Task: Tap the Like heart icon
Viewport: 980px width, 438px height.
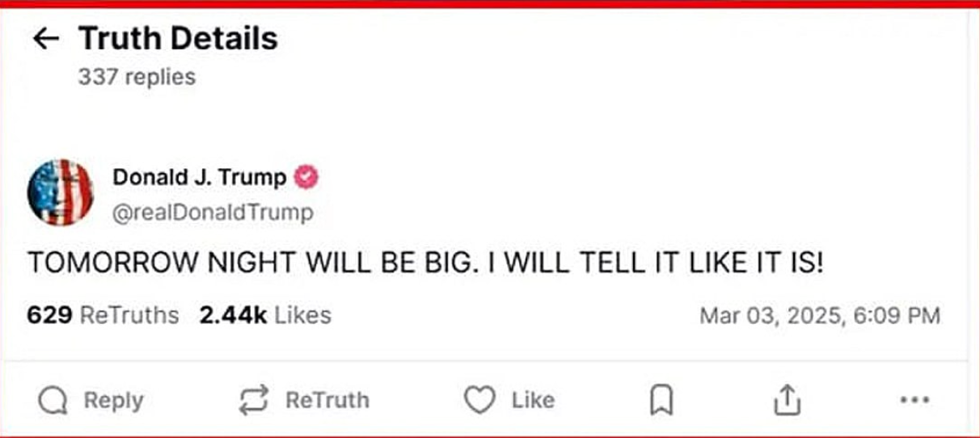Action: pos(479,401)
